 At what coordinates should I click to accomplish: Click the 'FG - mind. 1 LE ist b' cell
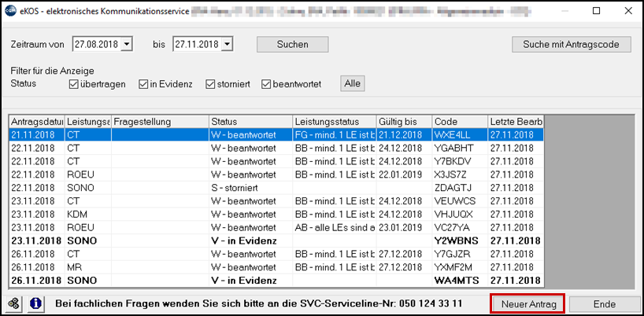(335, 134)
